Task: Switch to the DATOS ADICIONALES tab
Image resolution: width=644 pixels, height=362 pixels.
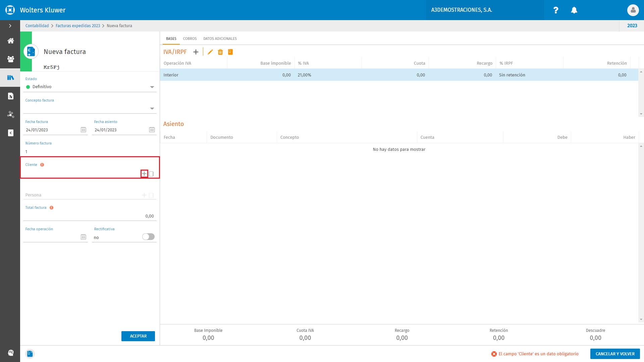Action: coord(220,39)
